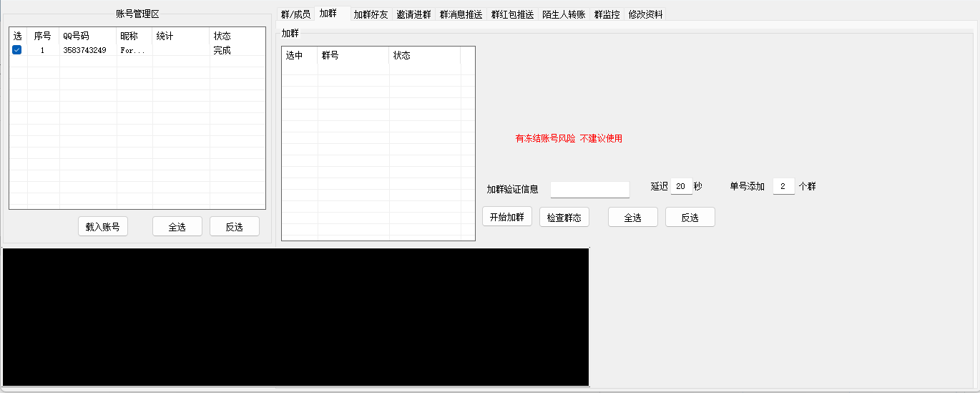Click the 加群验证信息 text field
This screenshot has width=980, height=393.
coord(589,189)
